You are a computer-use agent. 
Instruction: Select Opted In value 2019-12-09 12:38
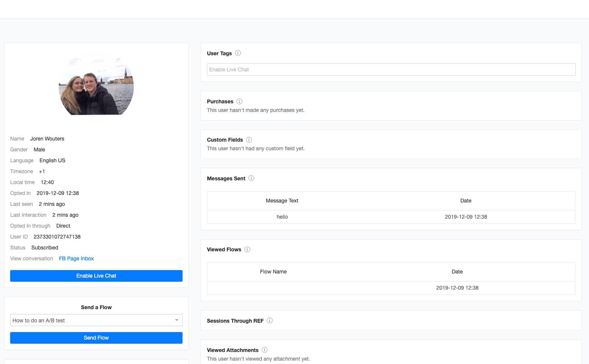pos(57,193)
